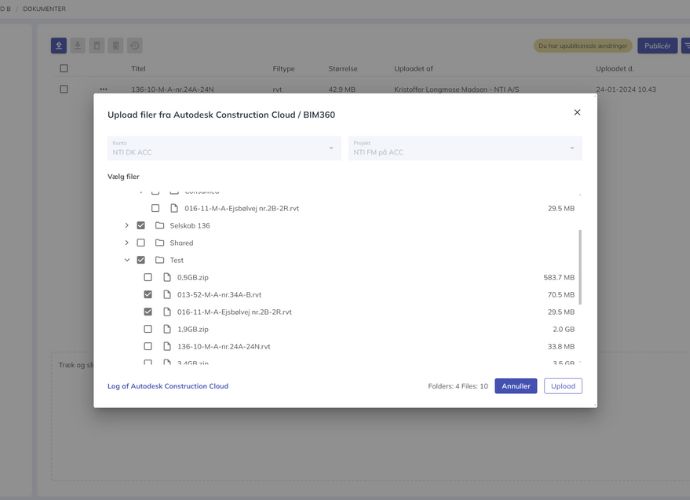Open the three-dot menu for 136-10-M-A row
Viewport: 690px width, 500px height.
103,89
